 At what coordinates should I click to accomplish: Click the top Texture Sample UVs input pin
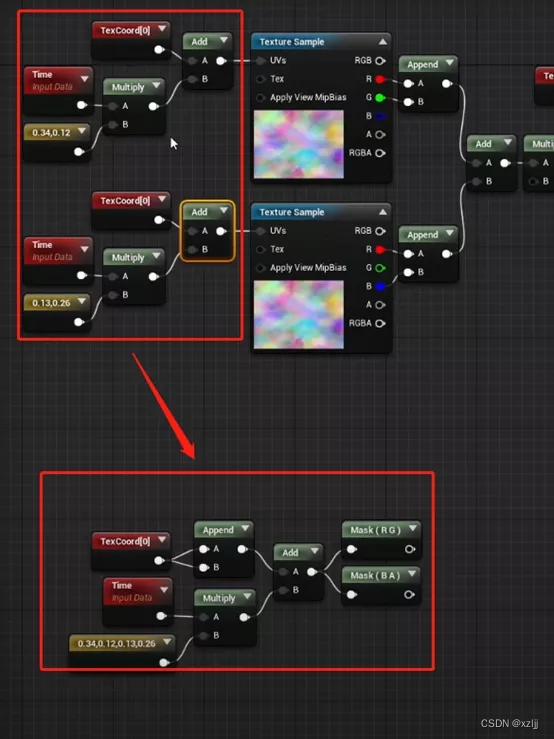pos(261,60)
